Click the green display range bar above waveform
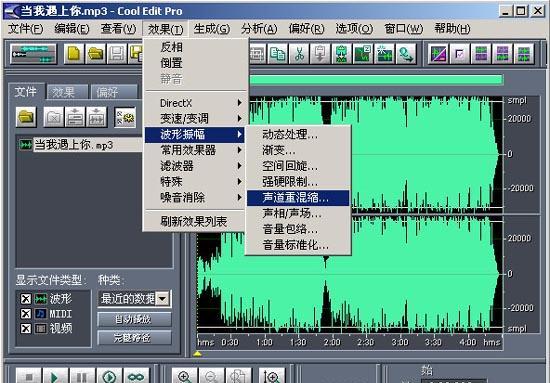 [x=376, y=80]
